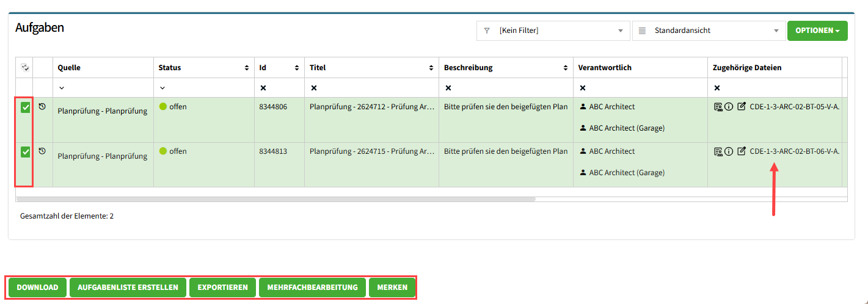This screenshot has height=304, width=868.
Task: Open the green OPTIONEN menu
Action: coord(817,31)
